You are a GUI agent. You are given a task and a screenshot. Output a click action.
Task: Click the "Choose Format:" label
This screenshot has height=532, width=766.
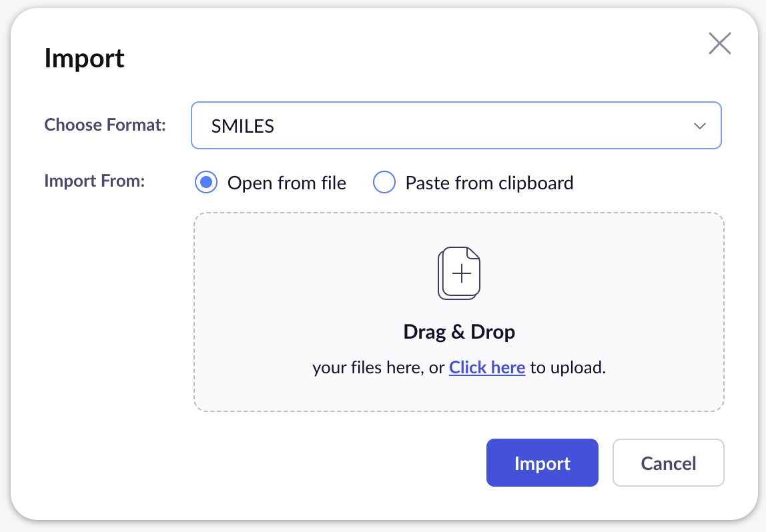105,125
